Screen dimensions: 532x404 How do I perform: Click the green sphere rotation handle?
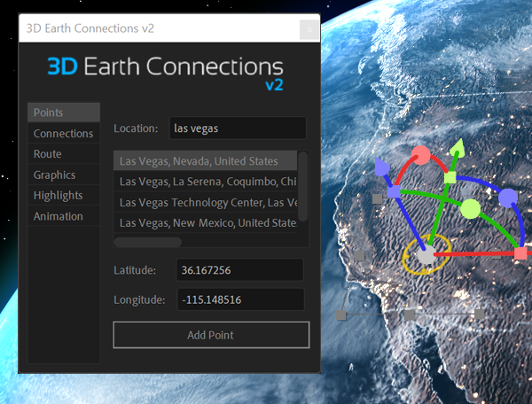[471, 209]
